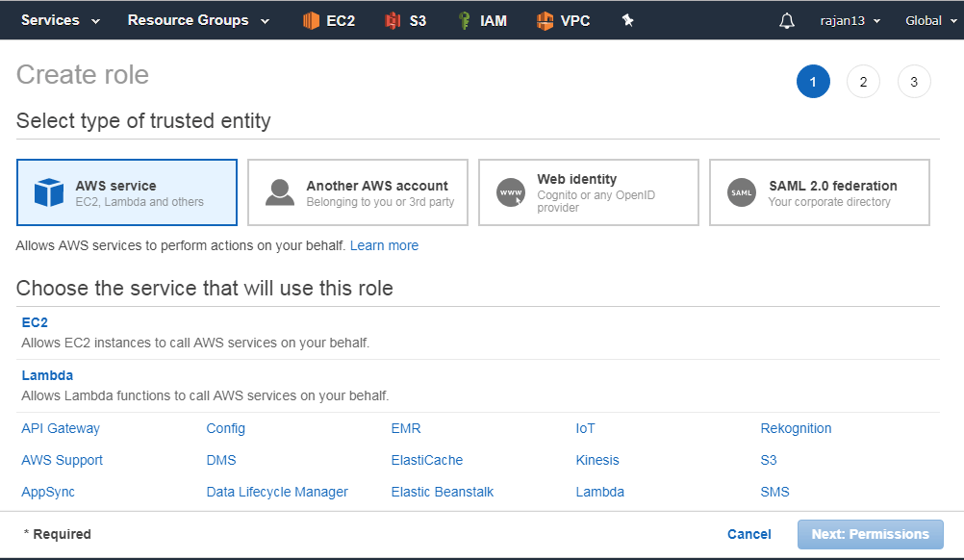Pick AppSync in the service list
Screen dimensions: 964x560
coord(48,493)
